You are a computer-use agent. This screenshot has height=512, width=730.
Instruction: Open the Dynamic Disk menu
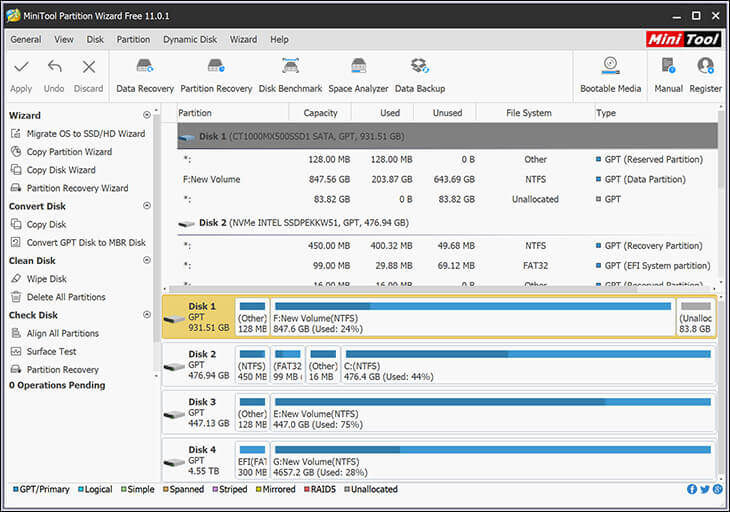[x=190, y=40]
